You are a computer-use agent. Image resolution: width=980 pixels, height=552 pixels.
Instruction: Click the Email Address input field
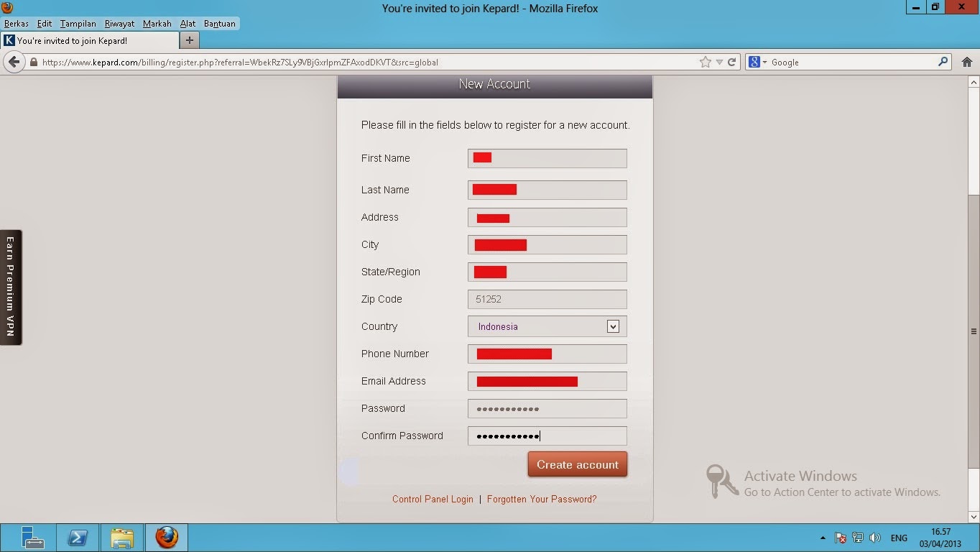pos(547,381)
